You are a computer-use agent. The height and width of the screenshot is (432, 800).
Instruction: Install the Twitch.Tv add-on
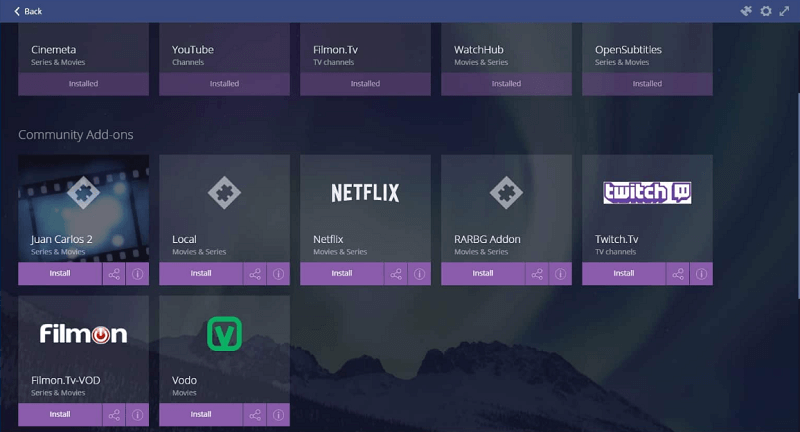[624, 273]
